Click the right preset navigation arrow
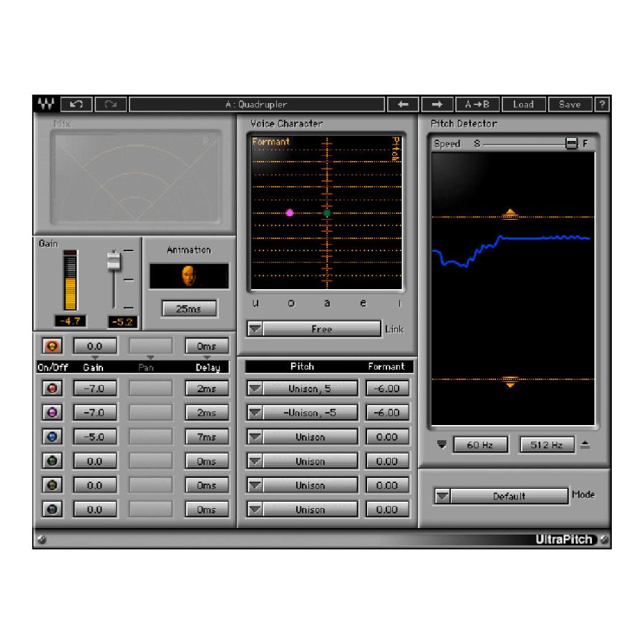This screenshot has height=644, width=644. pyautogui.click(x=436, y=104)
